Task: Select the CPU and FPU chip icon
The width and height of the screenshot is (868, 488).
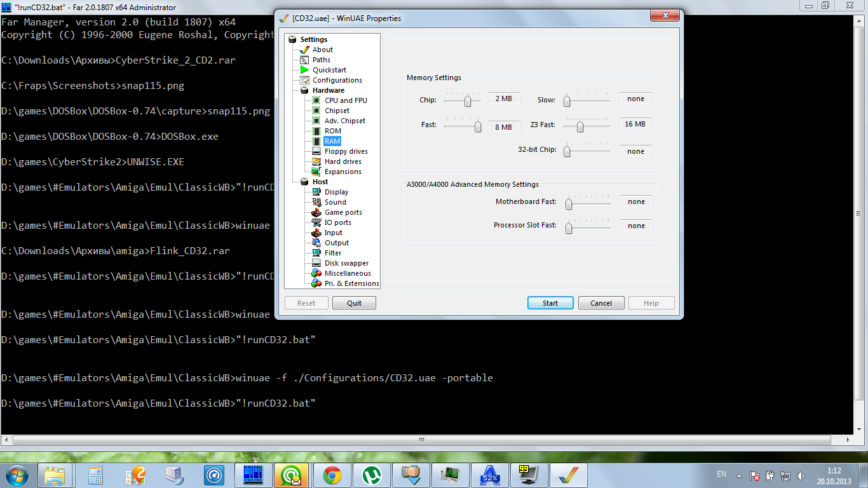Action: point(316,100)
